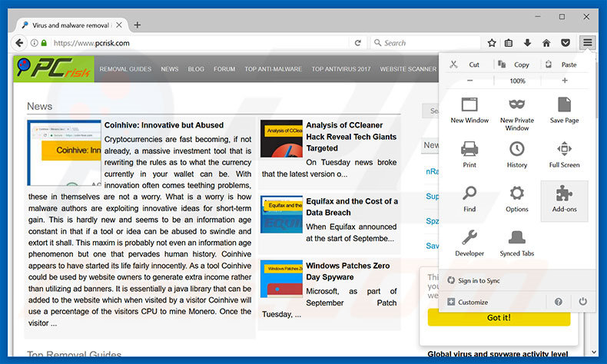Open WEBSITE SCANNER nav item
Viewport: 607px width, 364px height.
[x=408, y=69]
